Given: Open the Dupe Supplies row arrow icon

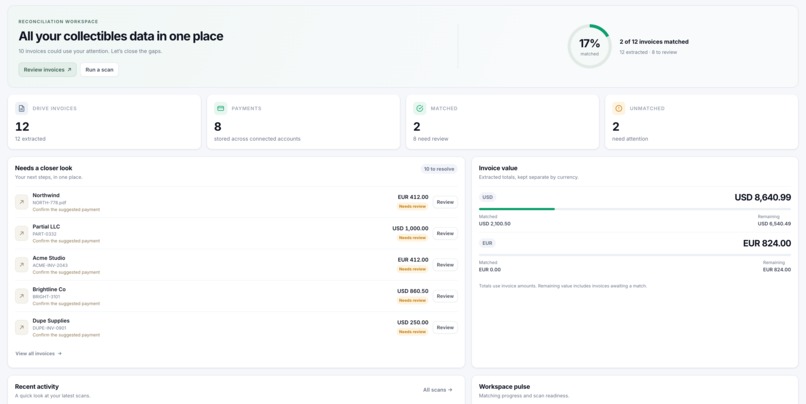Looking at the screenshot, I should 22,327.
